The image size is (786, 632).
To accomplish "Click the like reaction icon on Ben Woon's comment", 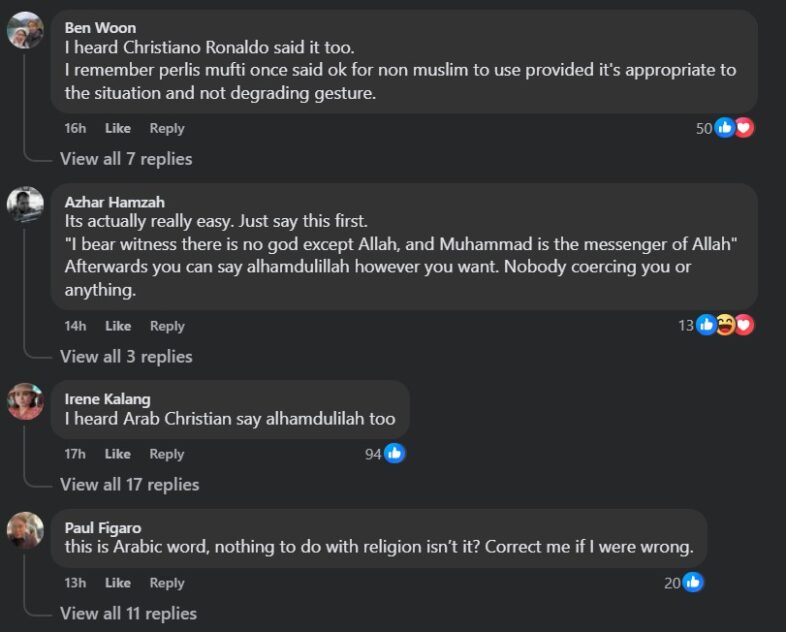I will (x=725, y=128).
